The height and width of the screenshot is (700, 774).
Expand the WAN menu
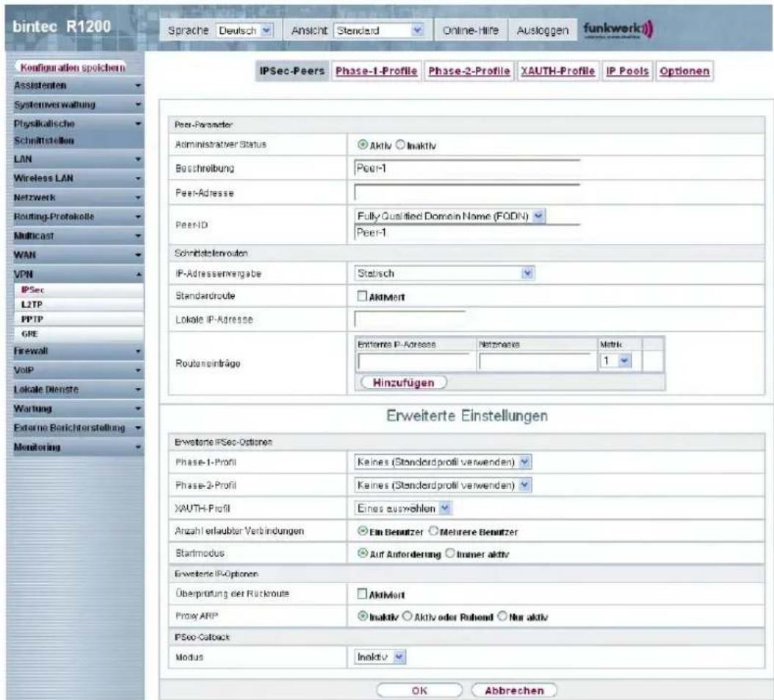[x=76, y=255]
